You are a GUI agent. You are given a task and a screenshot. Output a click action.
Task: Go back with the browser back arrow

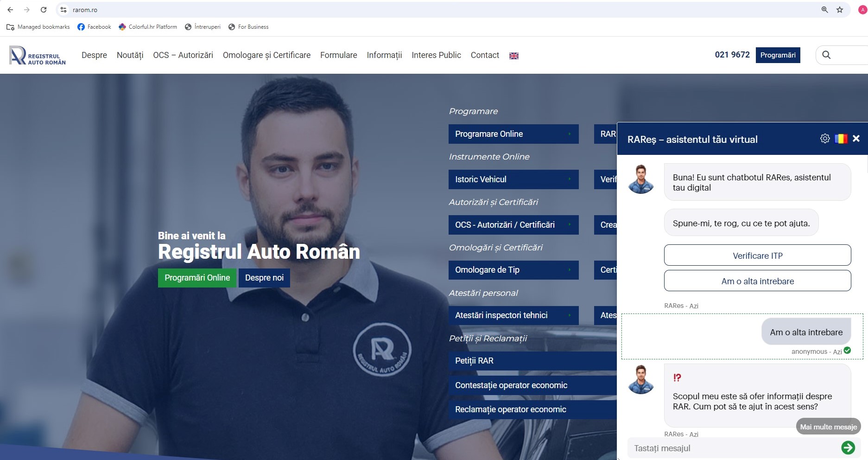tap(10, 10)
